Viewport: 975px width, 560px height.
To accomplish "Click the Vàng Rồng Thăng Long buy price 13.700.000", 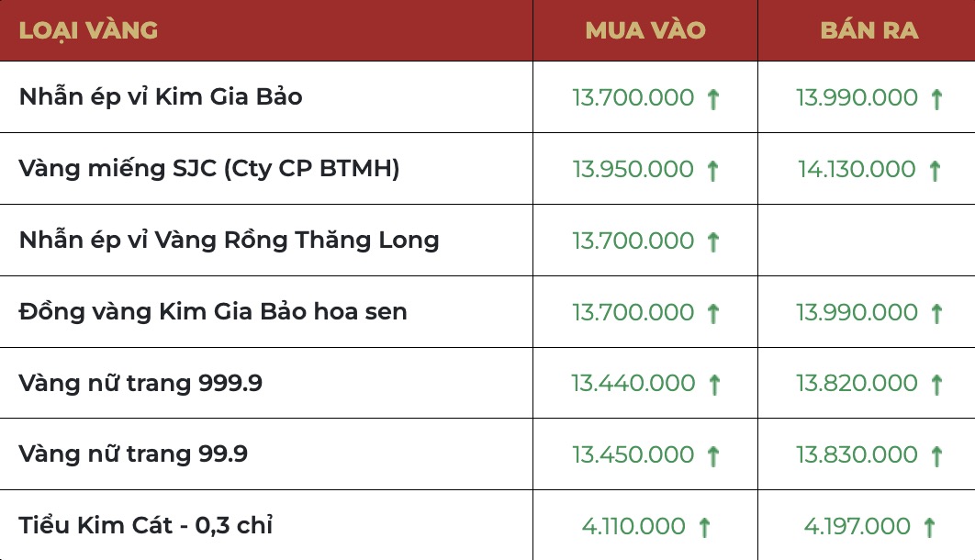I will [x=633, y=241].
